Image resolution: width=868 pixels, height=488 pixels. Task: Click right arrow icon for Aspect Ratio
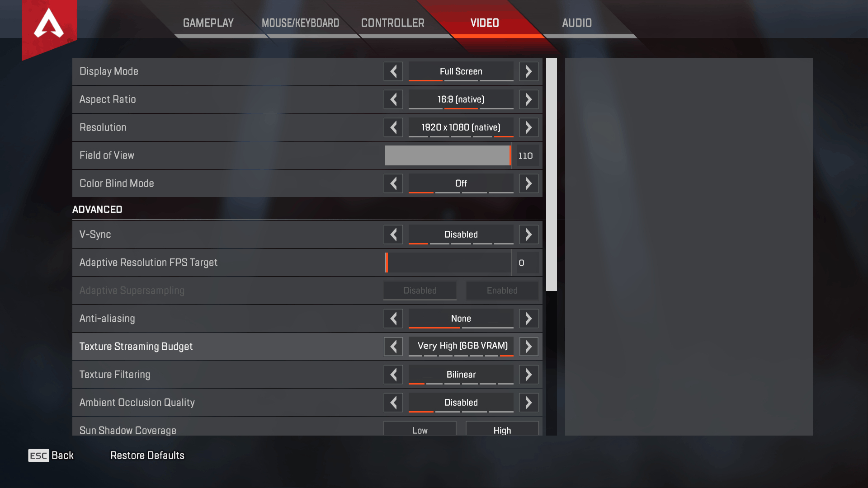point(528,99)
